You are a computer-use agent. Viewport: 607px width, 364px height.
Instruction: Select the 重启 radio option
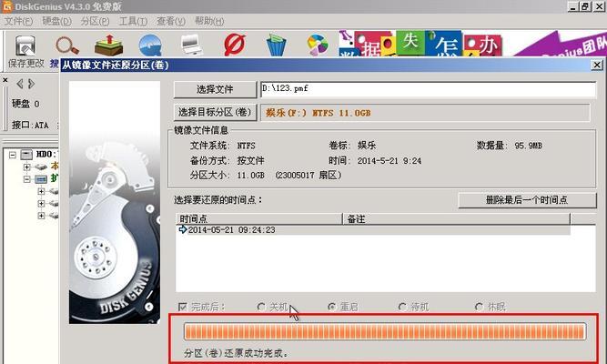pyautogui.click(x=332, y=307)
